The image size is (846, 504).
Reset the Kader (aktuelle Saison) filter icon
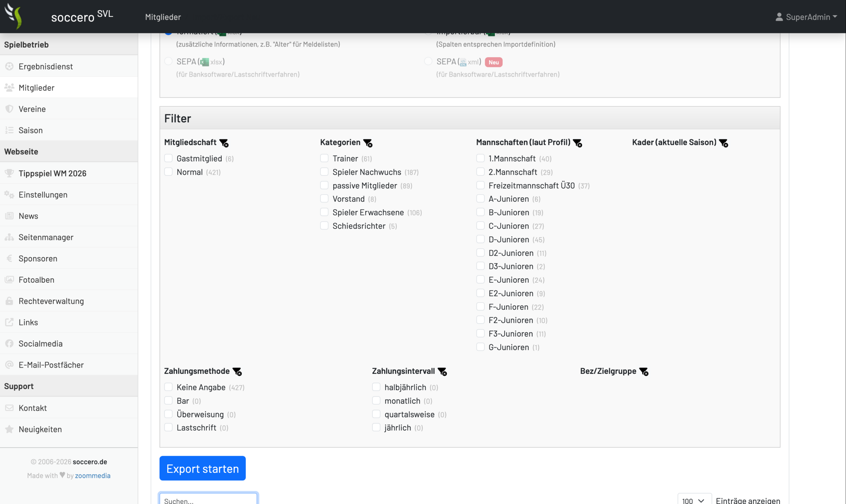[724, 143]
